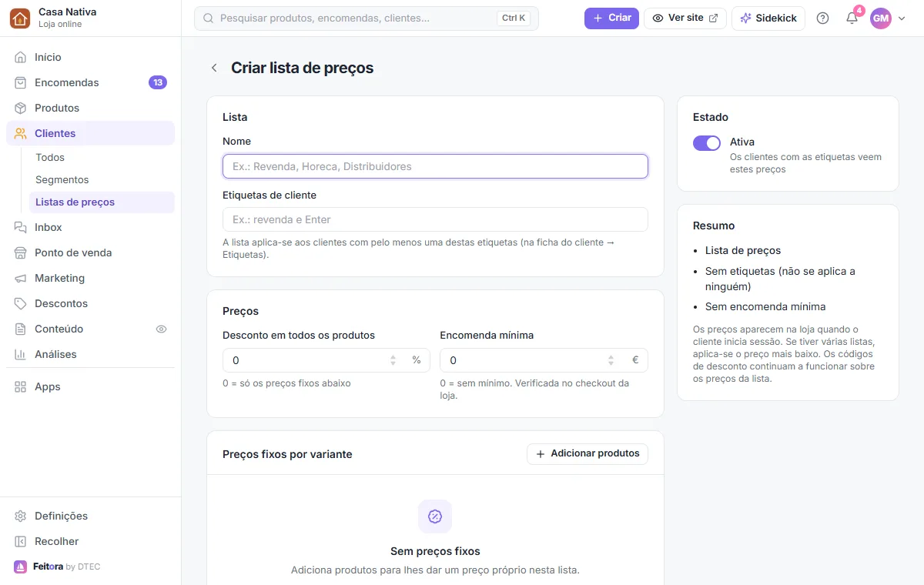Open Ponto de venda section

[x=91, y=252]
